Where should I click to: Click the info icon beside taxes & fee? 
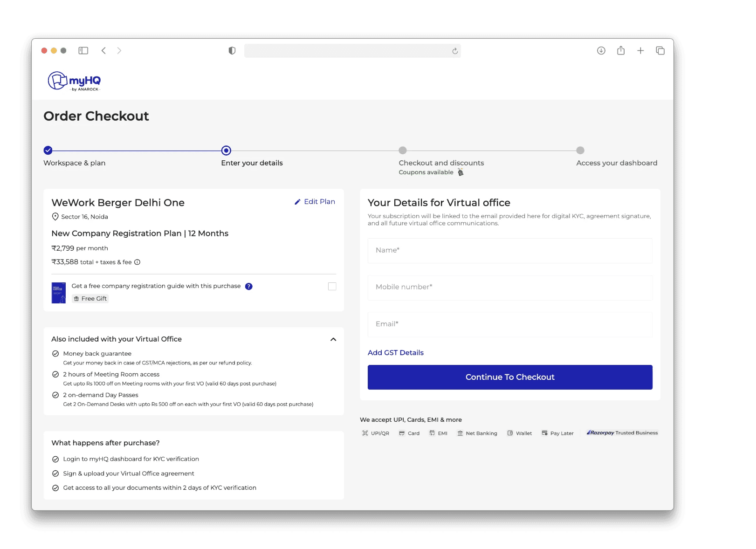[137, 262]
